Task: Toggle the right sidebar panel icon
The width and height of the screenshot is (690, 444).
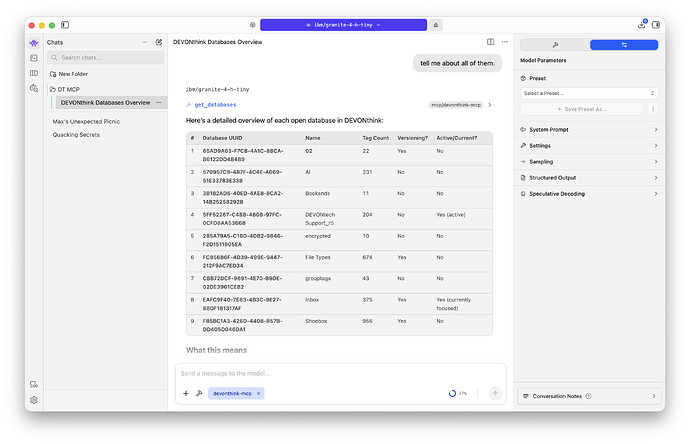Action: 656,25
